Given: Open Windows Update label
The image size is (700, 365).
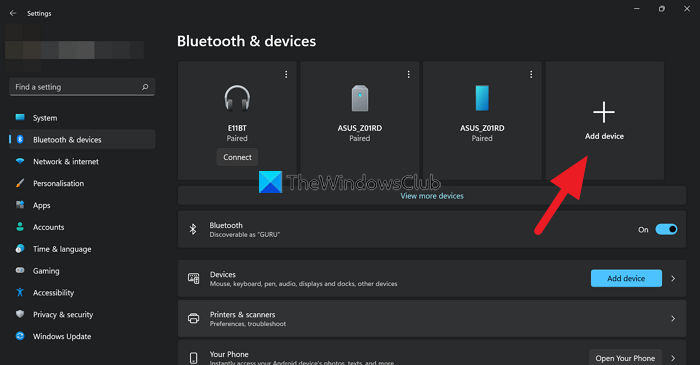Looking at the screenshot, I should click(x=62, y=336).
